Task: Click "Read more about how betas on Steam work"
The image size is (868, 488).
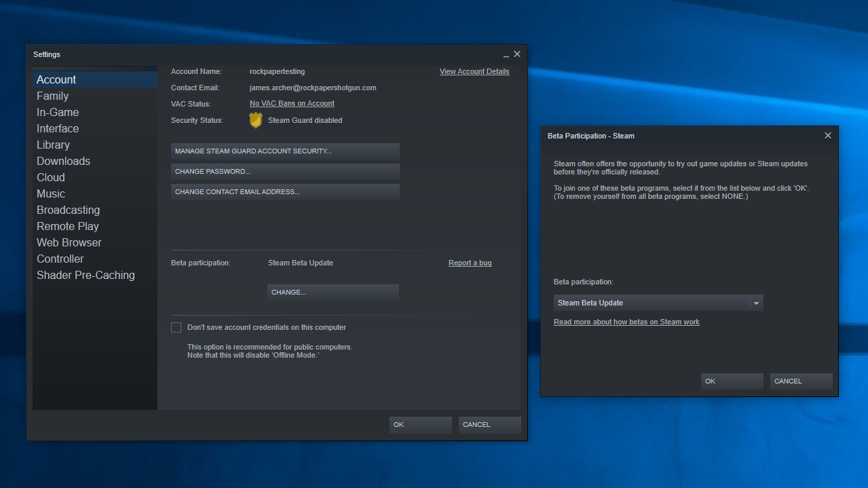Action: coord(626,322)
